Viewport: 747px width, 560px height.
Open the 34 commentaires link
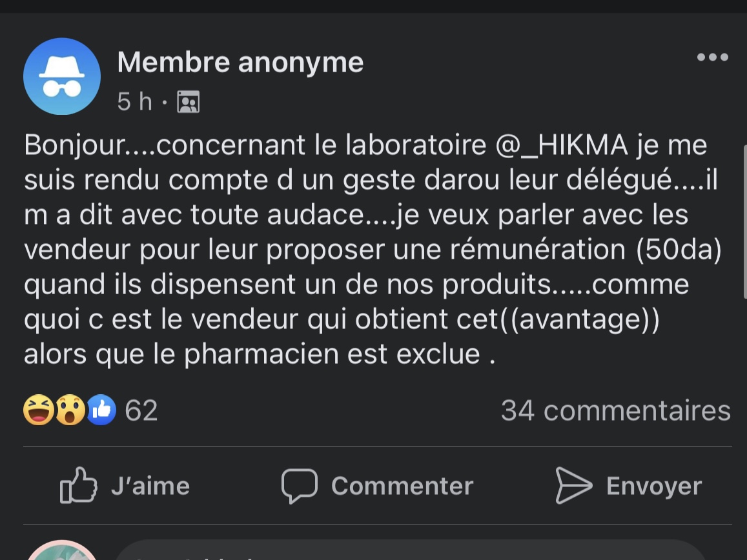(x=615, y=410)
